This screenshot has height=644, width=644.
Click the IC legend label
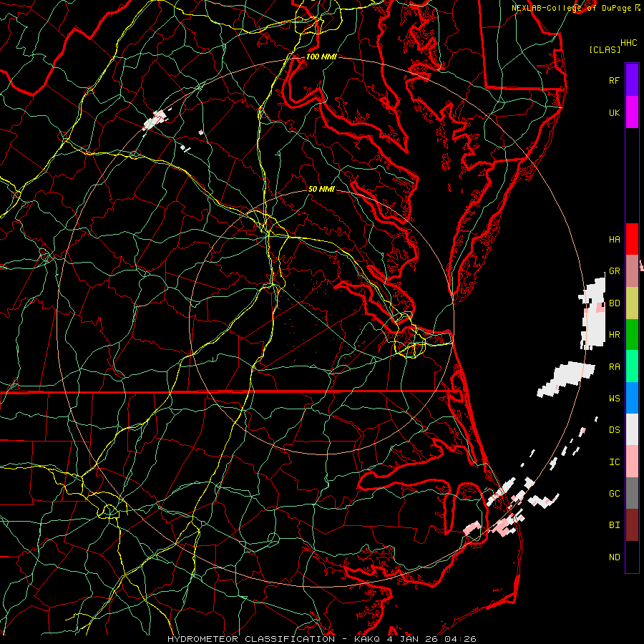[x=614, y=462]
